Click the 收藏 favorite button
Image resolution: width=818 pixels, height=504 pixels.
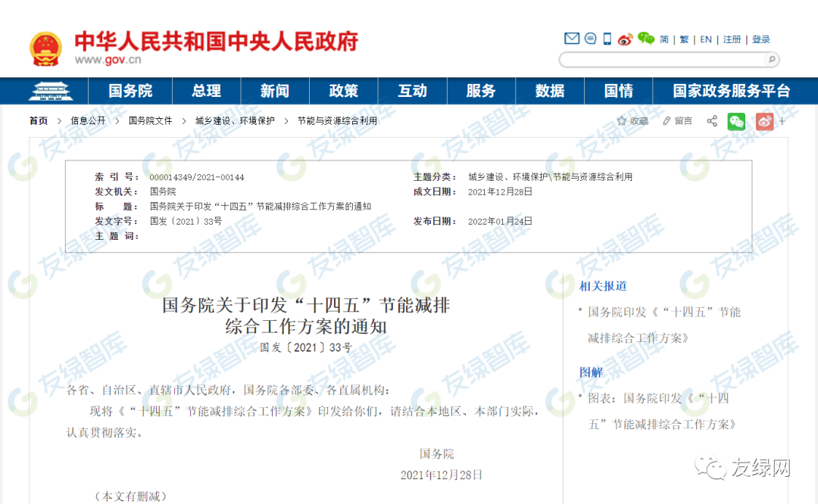coord(632,121)
